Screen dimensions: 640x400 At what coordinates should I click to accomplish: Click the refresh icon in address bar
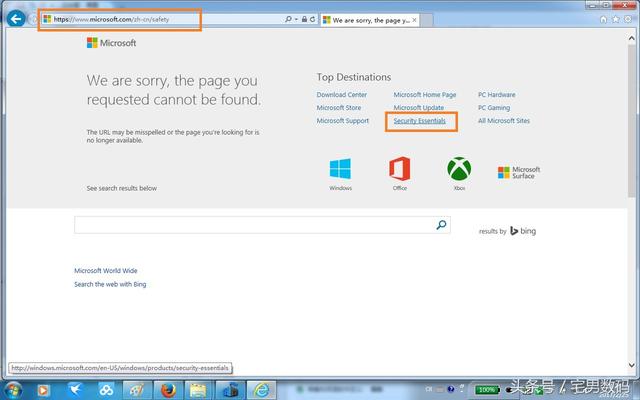312,19
